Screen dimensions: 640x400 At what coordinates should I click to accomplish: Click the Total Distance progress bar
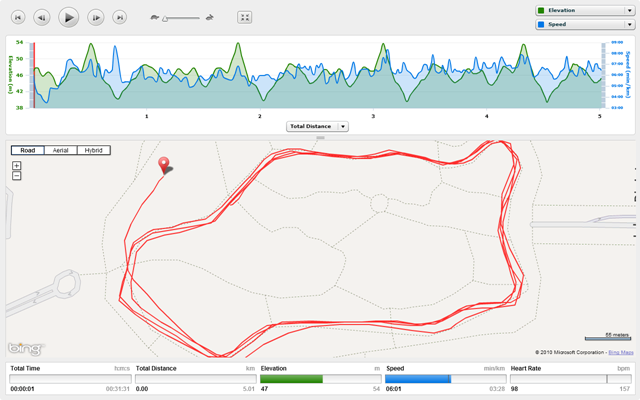point(196,379)
